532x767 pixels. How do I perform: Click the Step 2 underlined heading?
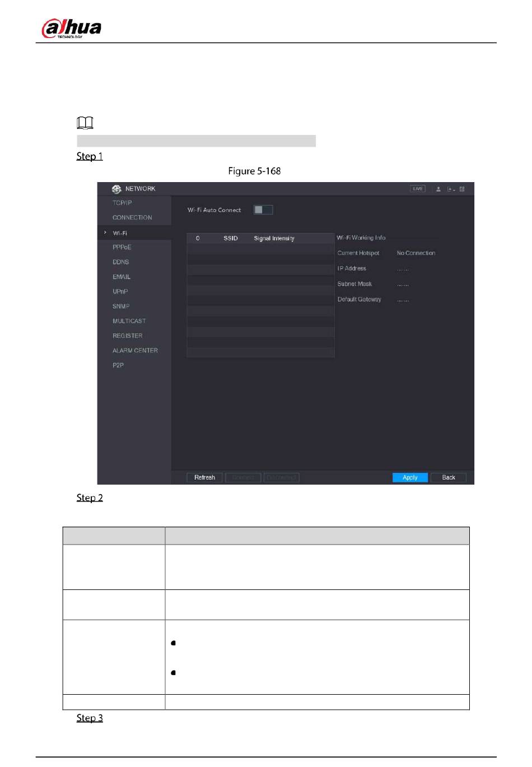tap(90, 498)
